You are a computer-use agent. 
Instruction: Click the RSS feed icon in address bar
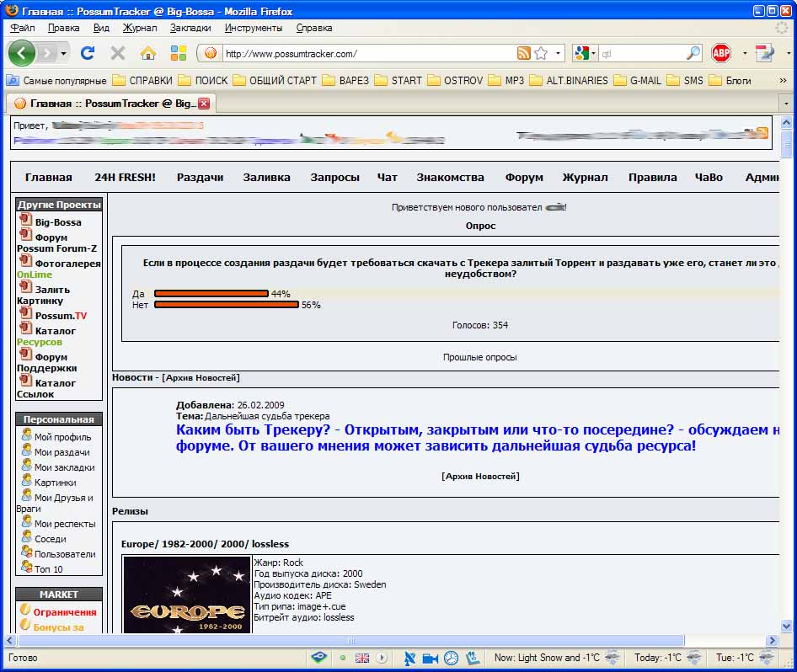click(x=523, y=53)
